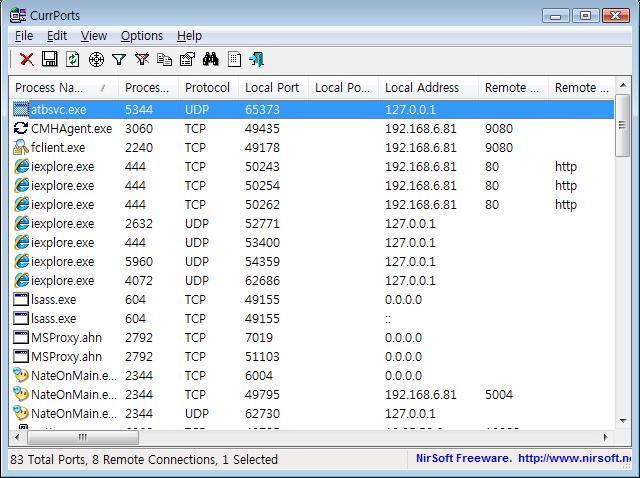Click 127.0.0.1 address in atbsvc.exe row
This screenshot has width=640, height=478.
tap(410, 109)
